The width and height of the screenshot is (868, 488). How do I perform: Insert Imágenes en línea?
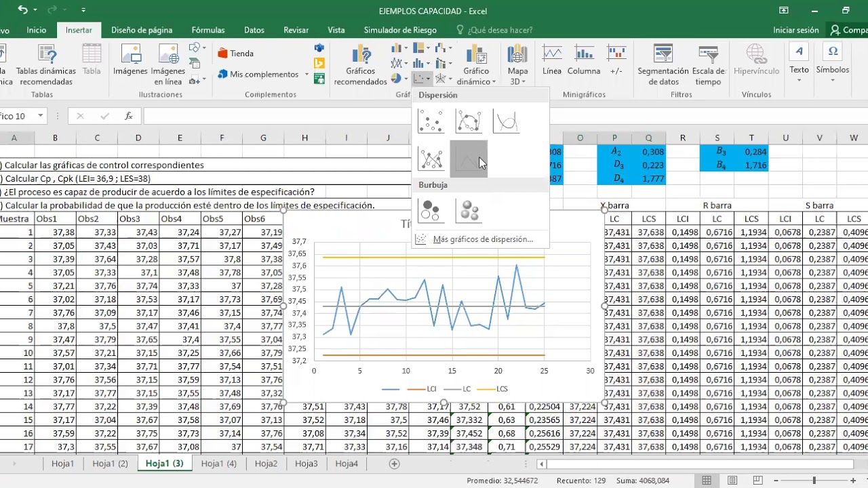tap(168, 64)
